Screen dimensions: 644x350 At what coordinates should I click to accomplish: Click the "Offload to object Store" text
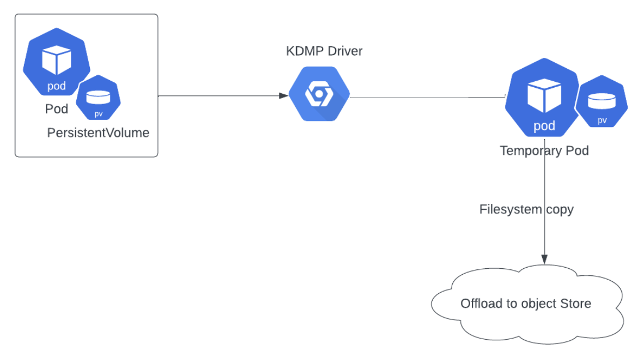pyautogui.click(x=526, y=304)
